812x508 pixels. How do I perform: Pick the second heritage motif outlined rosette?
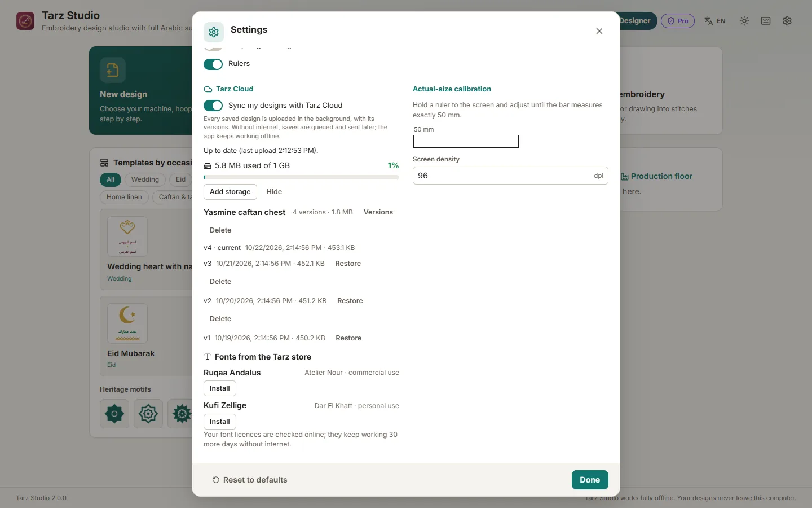tap(148, 414)
